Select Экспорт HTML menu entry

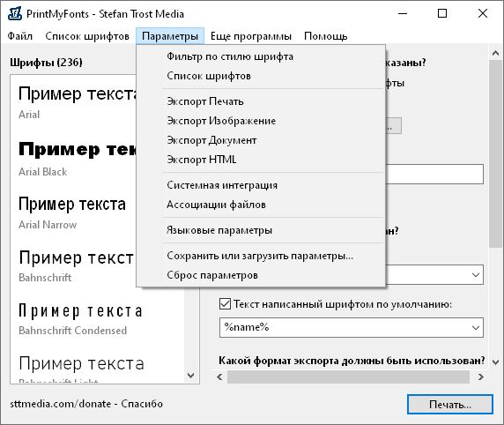point(261,160)
